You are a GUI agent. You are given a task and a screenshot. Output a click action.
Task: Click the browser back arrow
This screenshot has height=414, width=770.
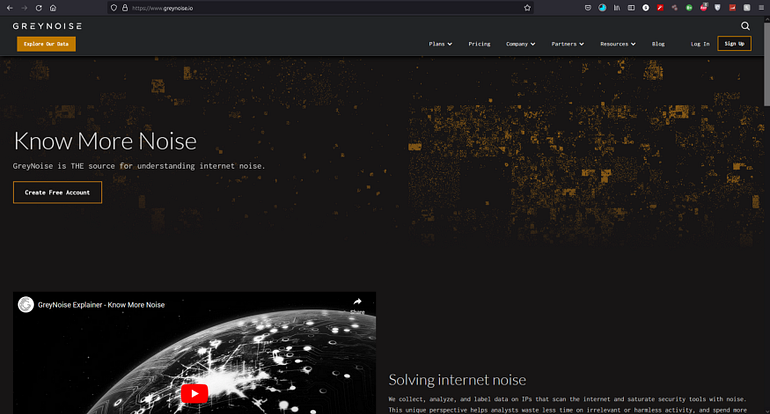[x=10, y=8]
